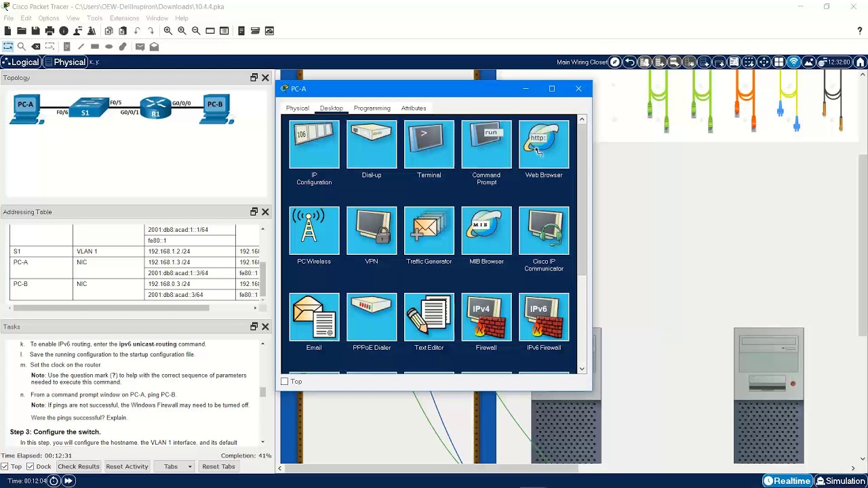This screenshot has height=488, width=868.
Task: Open the PC Wireless app
Action: pyautogui.click(x=314, y=231)
